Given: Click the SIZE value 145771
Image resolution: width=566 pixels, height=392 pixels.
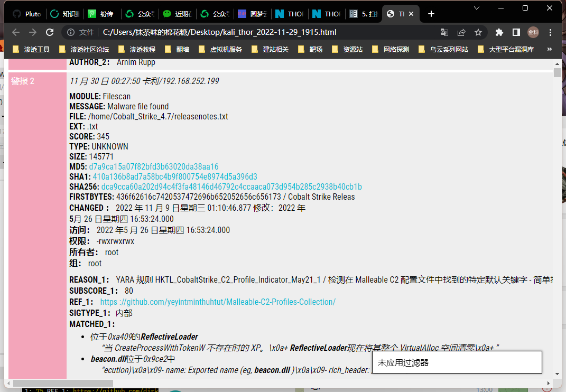Looking at the screenshot, I should pos(101,157).
